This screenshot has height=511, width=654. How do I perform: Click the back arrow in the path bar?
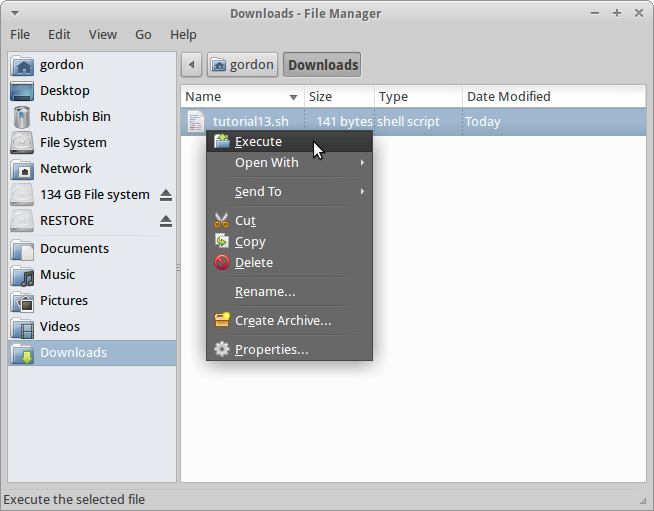[x=192, y=65]
